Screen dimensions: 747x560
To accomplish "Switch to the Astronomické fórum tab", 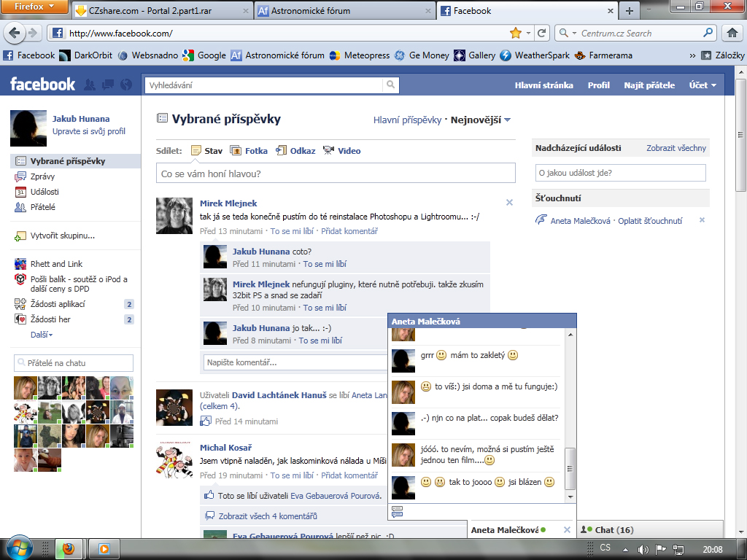I will 345,11.
